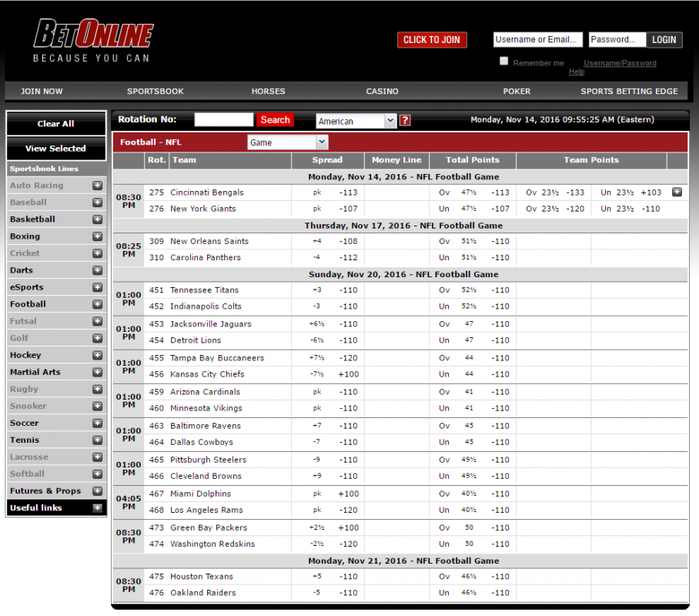Expand more bets for Bengals game
This screenshot has height=616, width=699.
tap(677, 192)
